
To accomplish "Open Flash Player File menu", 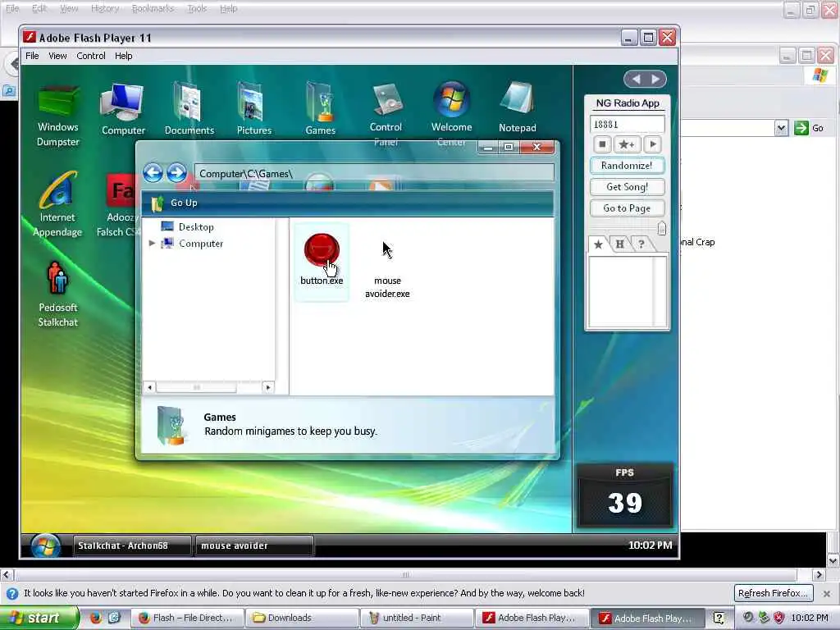I will (32, 56).
